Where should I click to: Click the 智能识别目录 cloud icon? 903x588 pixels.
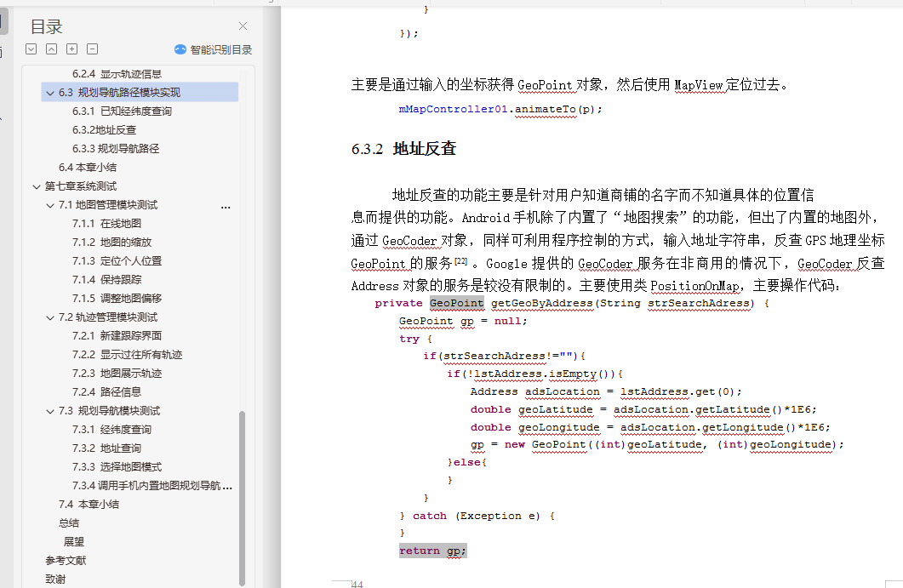(180, 49)
